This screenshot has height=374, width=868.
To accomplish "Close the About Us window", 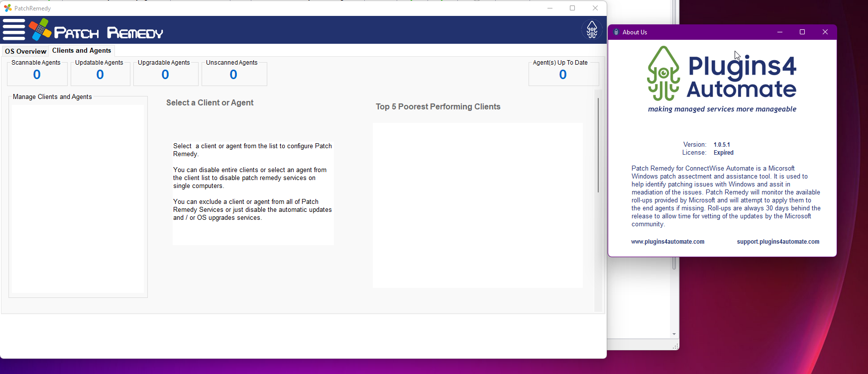I will point(825,32).
